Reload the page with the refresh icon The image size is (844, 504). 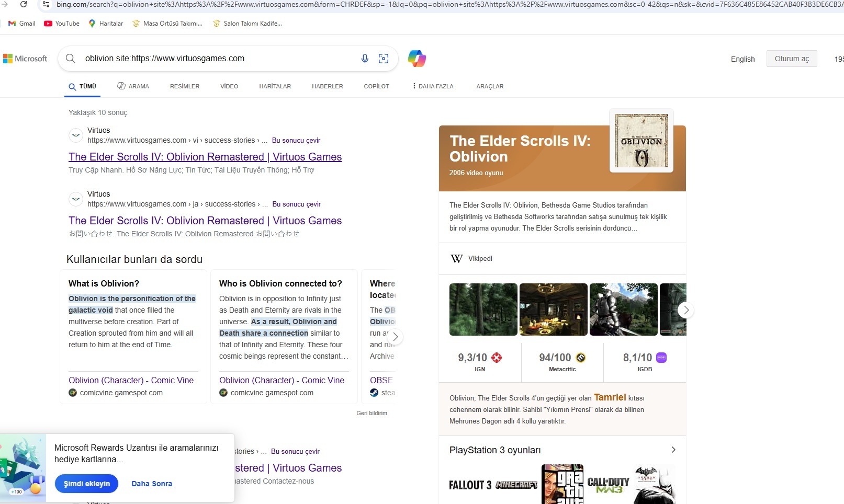24,4
